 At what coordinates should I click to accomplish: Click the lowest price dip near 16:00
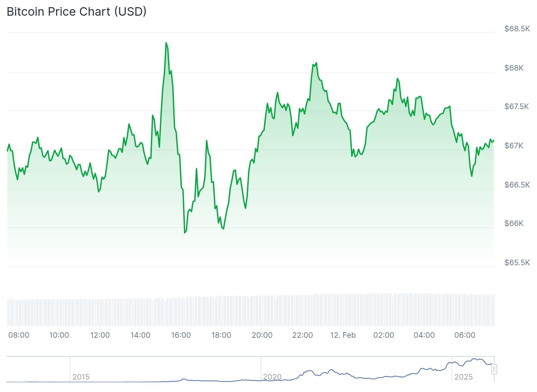[185, 233]
